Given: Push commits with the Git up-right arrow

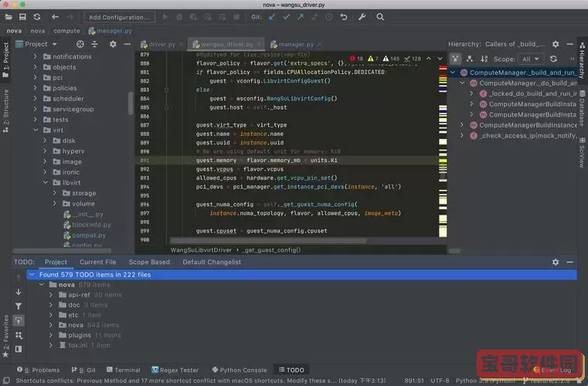Looking at the screenshot, I should click(301, 17).
